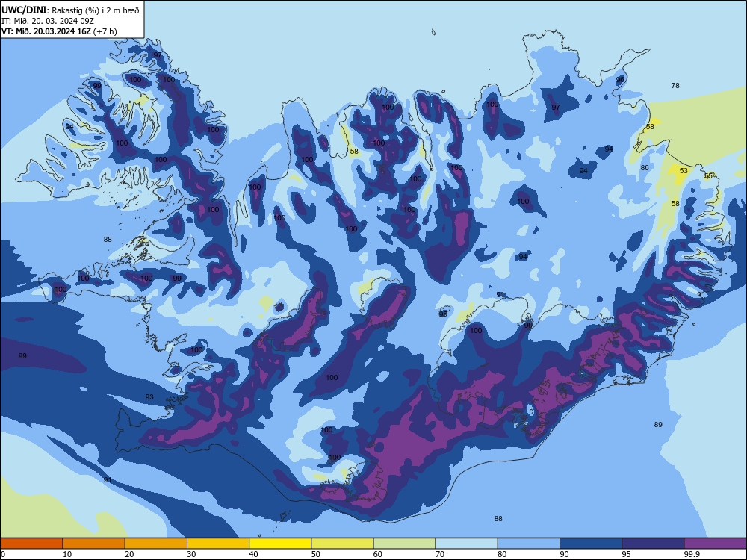Click the "95" legend tick label
747x560 pixels.
pyautogui.click(x=627, y=554)
